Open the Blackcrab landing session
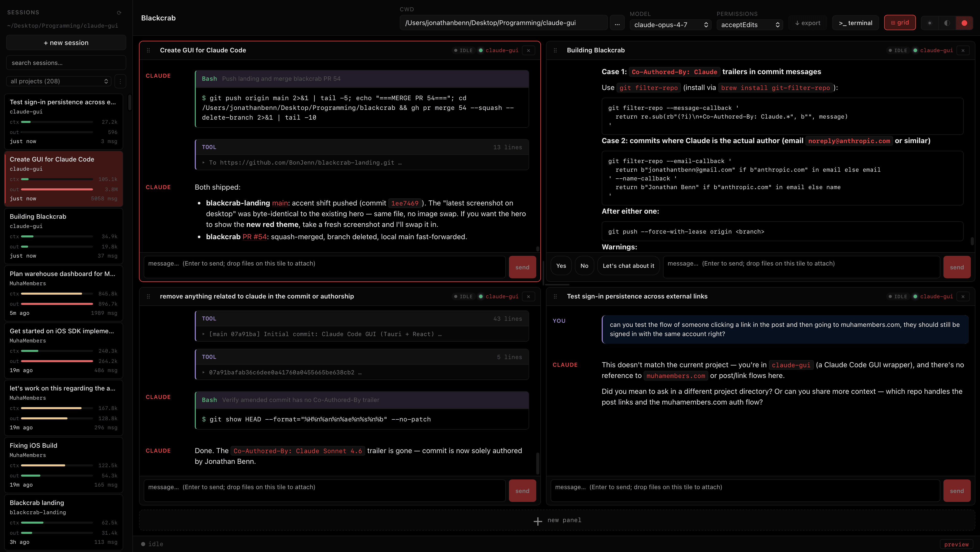 (x=64, y=522)
